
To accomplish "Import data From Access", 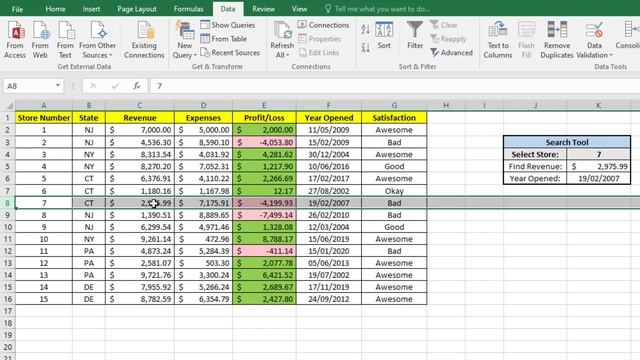I will point(15,40).
